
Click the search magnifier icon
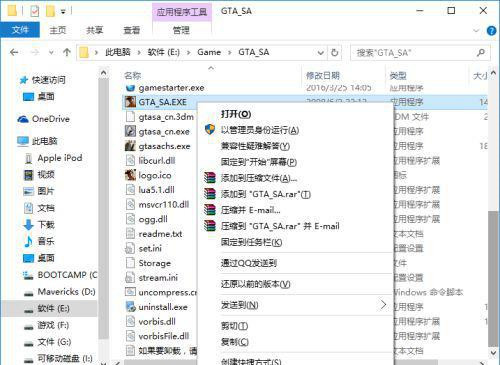[481, 52]
